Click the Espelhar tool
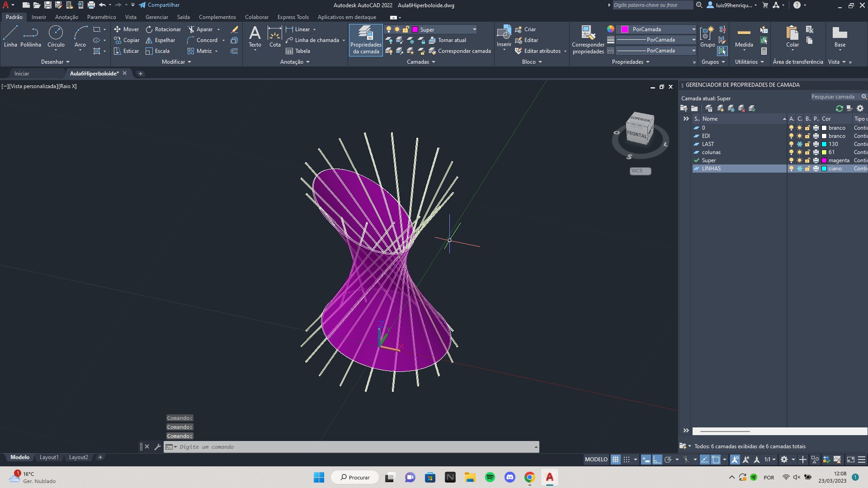868x488 pixels. point(160,40)
